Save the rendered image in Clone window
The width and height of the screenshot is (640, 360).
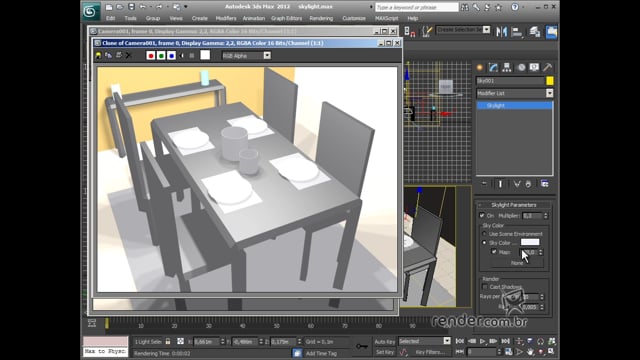(98, 56)
